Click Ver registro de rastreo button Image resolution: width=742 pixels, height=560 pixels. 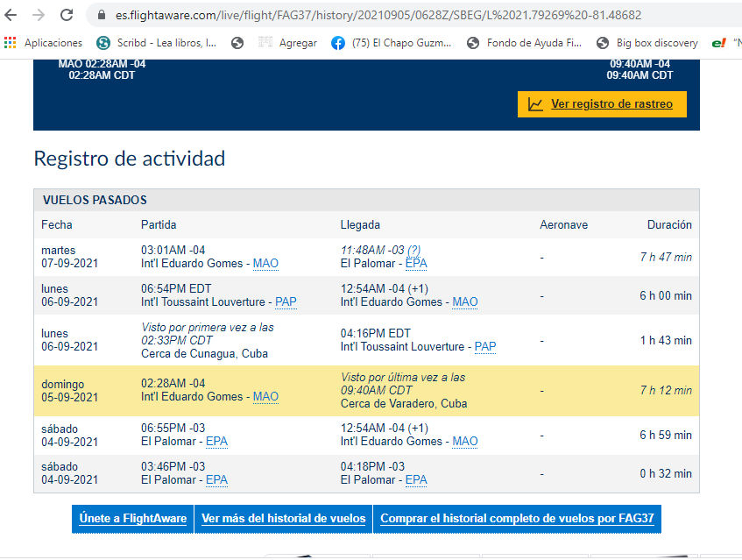click(x=602, y=104)
